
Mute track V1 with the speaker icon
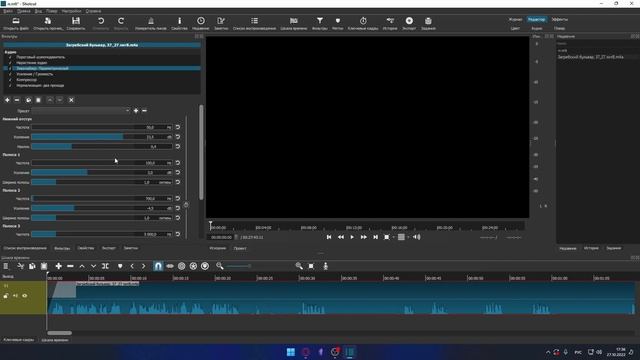pos(15,296)
